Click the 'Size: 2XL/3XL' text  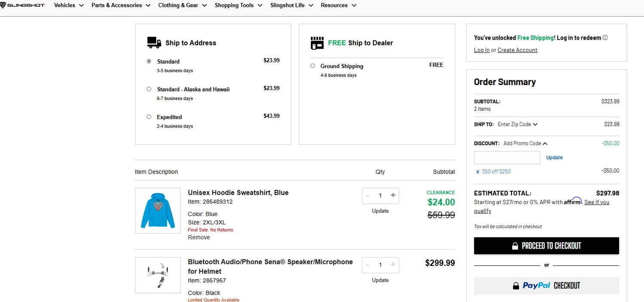pyautogui.click(x=207, y=222)
